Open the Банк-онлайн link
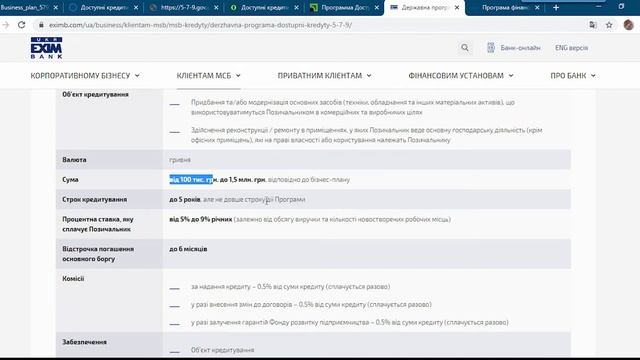 coord(520,48)
